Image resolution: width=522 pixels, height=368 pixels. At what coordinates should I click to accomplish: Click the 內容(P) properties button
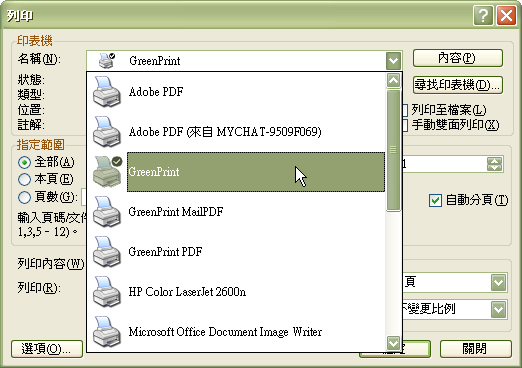point(457,58)
